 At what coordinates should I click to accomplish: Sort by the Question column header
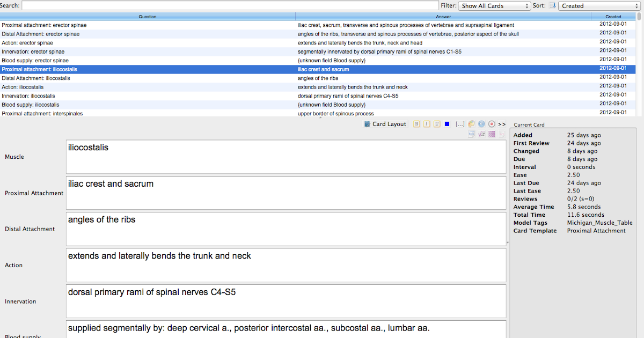pos(148,17)
